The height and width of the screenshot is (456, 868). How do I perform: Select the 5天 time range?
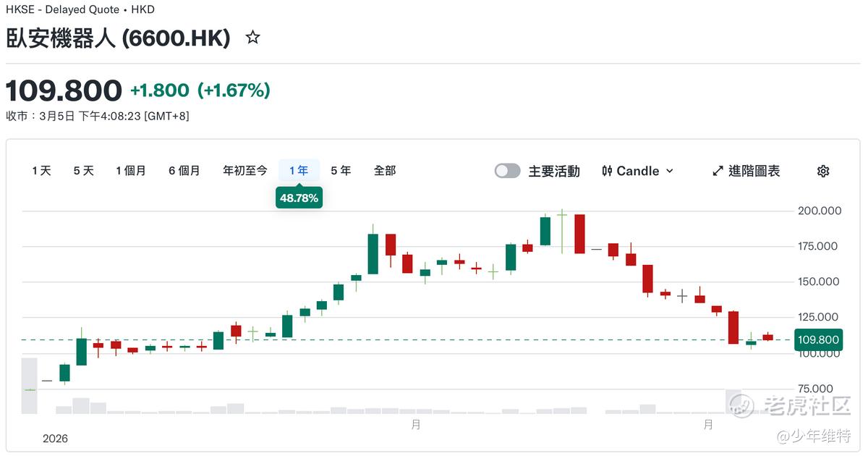(x=83, y=171)
